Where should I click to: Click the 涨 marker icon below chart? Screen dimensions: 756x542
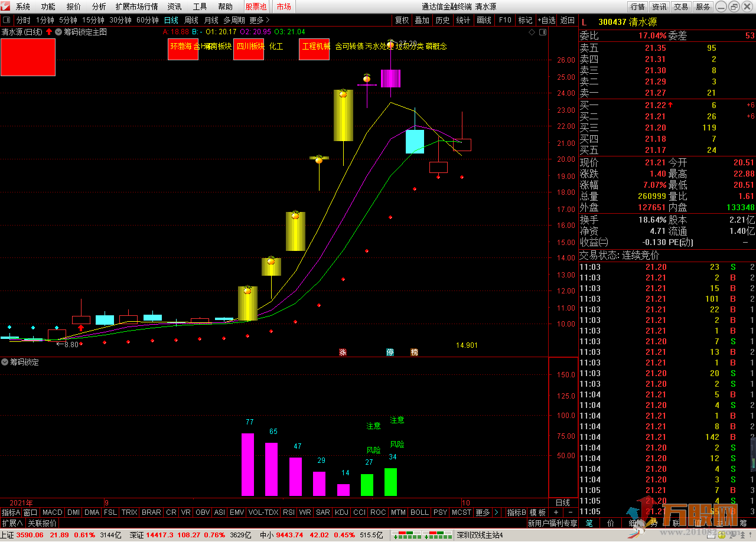click(343, 352)
